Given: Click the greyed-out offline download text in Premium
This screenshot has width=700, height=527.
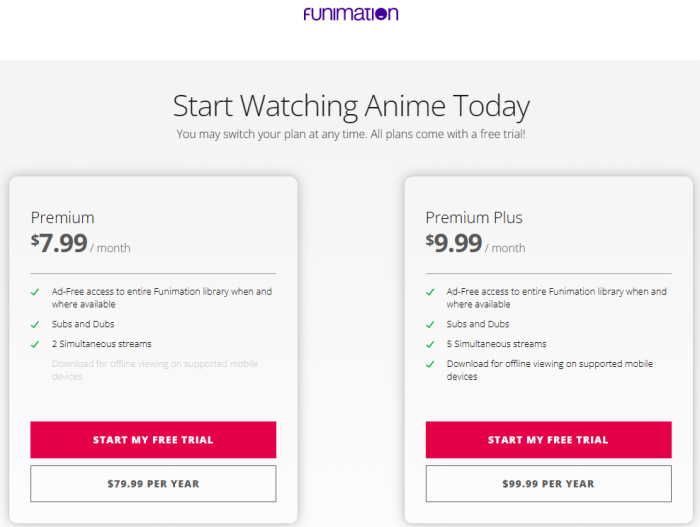Looking at the screenshot, I should point(155,370).
